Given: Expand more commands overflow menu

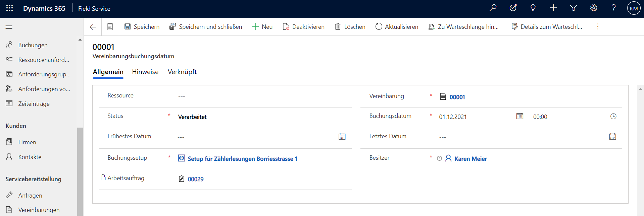Looking at the screenshot, I should point(598,27).
